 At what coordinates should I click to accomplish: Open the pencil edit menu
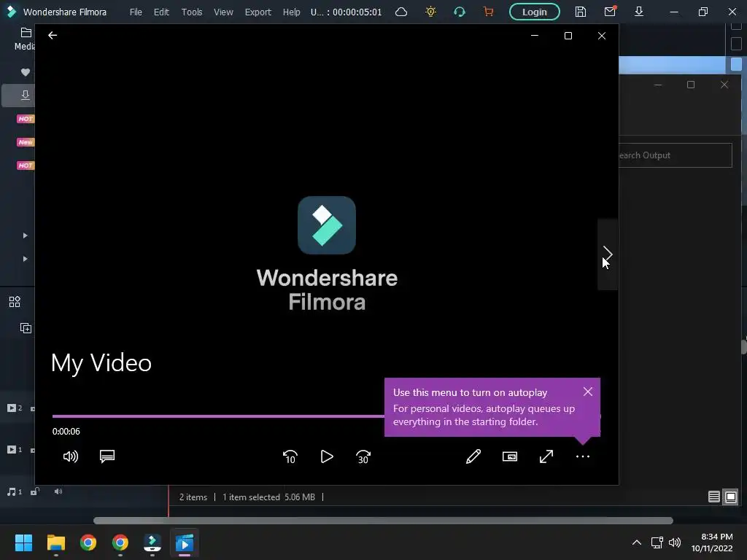(x=473, y=456)
